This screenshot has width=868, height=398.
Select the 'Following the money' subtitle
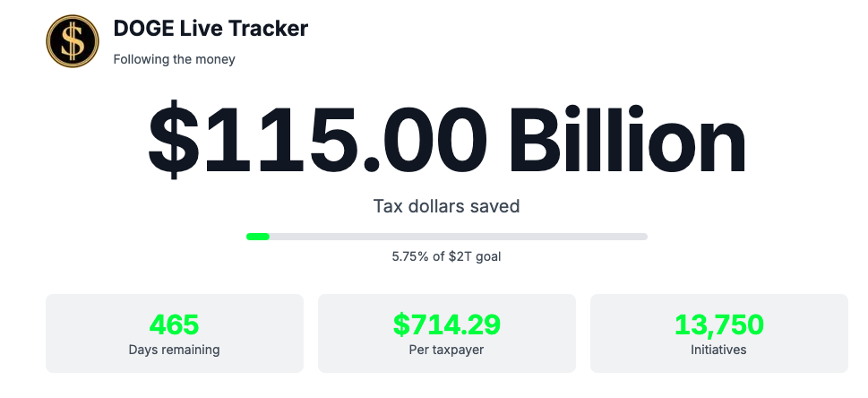(175, 59)
